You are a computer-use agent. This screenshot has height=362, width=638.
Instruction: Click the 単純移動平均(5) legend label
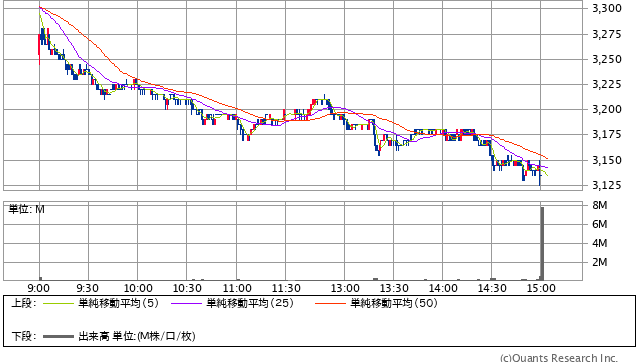pyautogui.click(x=118, y=303)
